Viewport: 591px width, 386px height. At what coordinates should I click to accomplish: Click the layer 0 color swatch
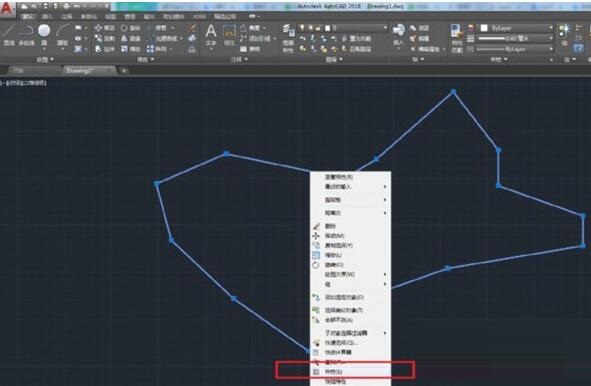[x=328, y=28]
